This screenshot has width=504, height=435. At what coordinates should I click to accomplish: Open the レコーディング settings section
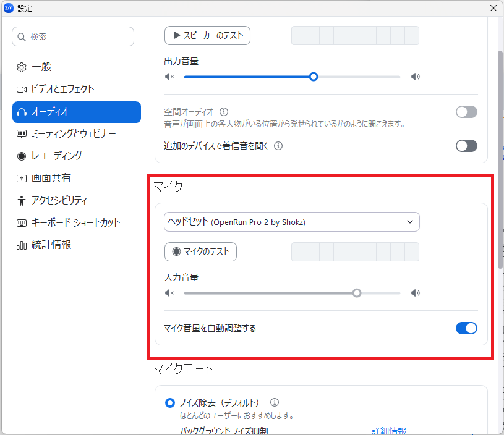tap(77, 156)
